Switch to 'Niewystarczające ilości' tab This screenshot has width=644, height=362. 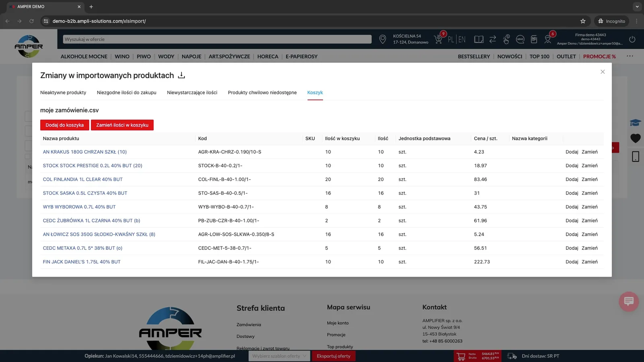pyautogui.click(x=192, y=93)
